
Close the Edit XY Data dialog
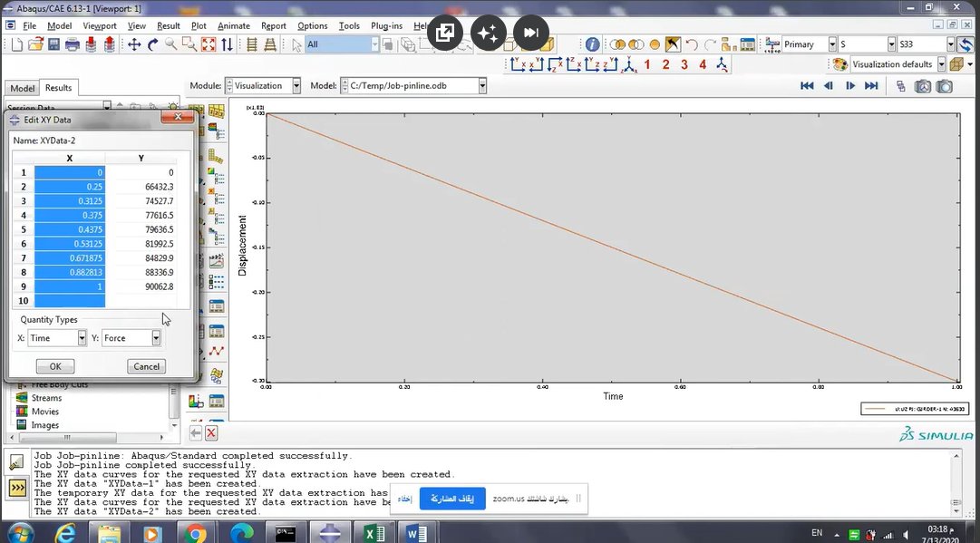pos(178,117)
